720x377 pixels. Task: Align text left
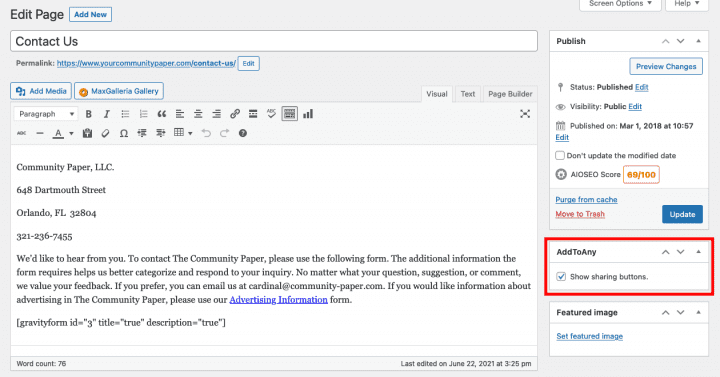pos(180,114)
